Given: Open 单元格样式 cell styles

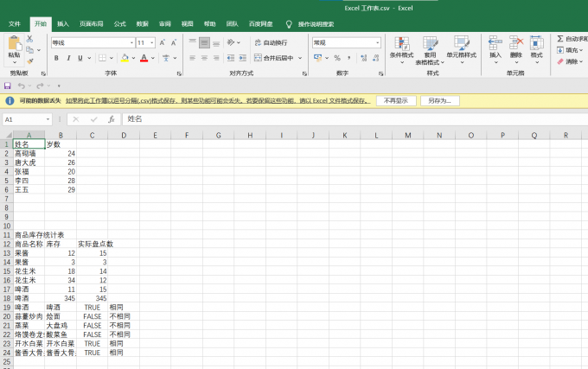Looking at the screenshot, I should (x=462, y=50).
